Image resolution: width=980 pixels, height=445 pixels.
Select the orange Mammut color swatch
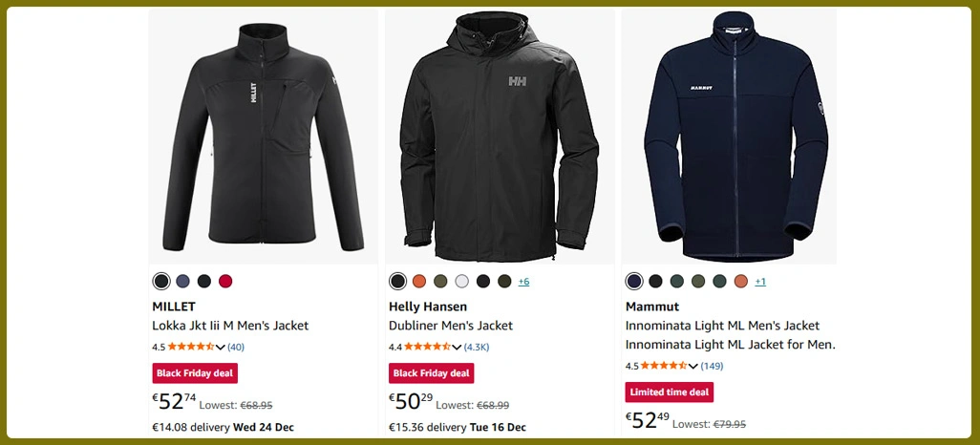pos(741,281)
